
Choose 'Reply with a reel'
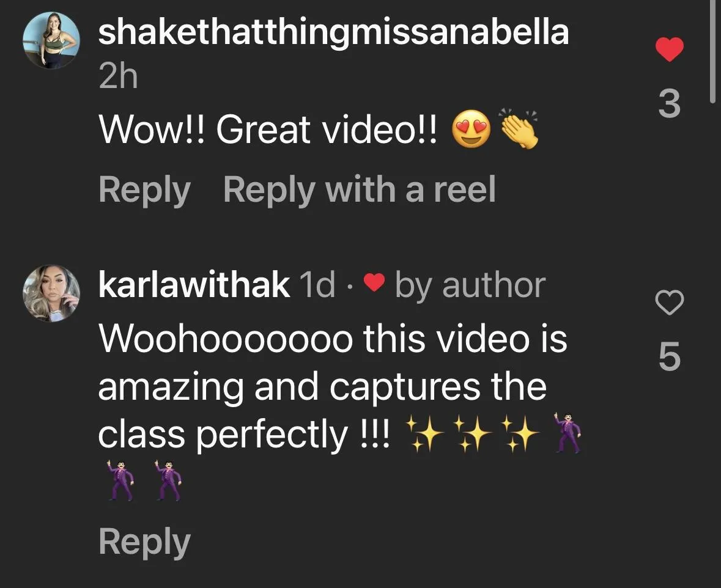coord(359,190)
